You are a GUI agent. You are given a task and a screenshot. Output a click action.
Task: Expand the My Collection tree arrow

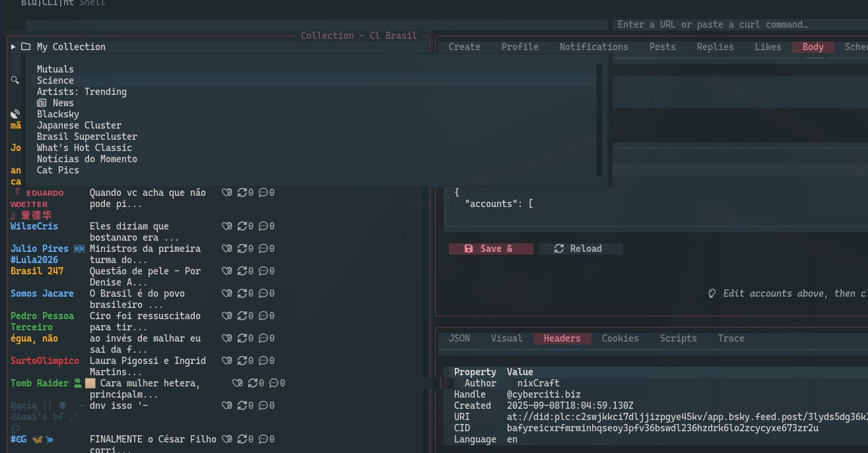(x=13, y=47)
